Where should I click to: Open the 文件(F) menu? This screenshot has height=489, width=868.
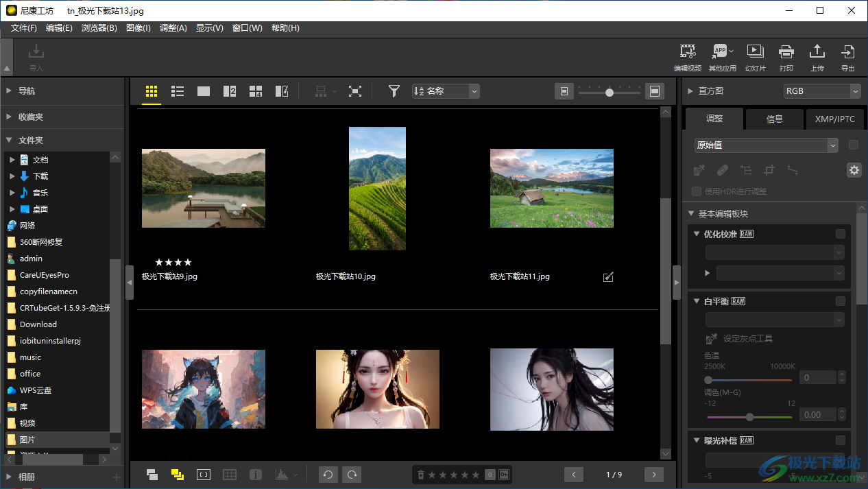click(24, 28)
